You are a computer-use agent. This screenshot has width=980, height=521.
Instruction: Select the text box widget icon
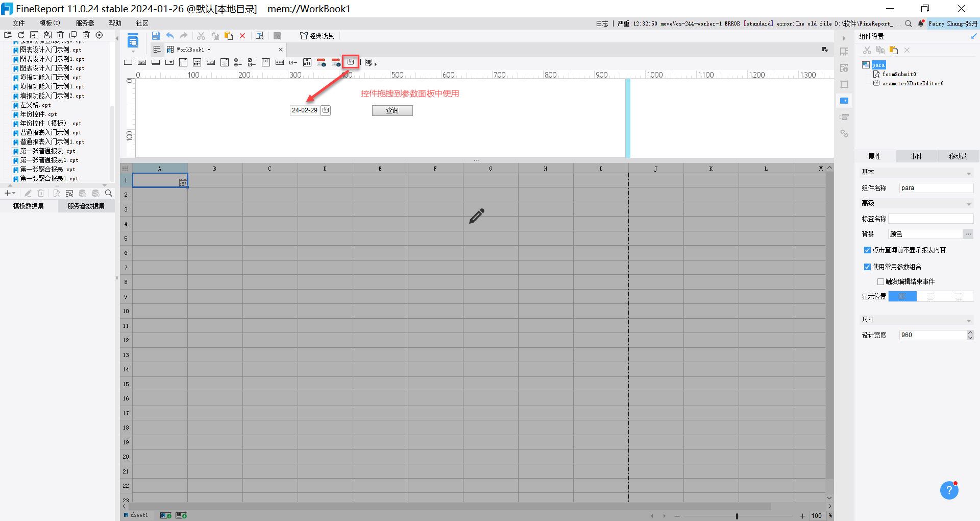[x=128, y=62]
